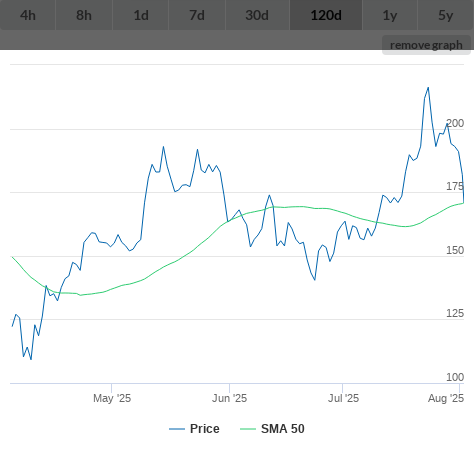Click the lowest price point in April
The width and height of the screenshot is (474, 455).
pos(31,359)
